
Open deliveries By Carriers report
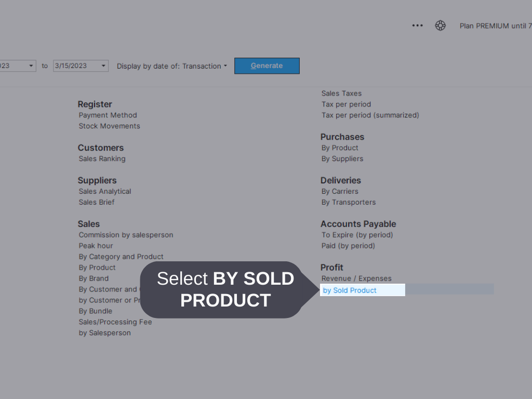pyautogui.click(x=339, y=191)
